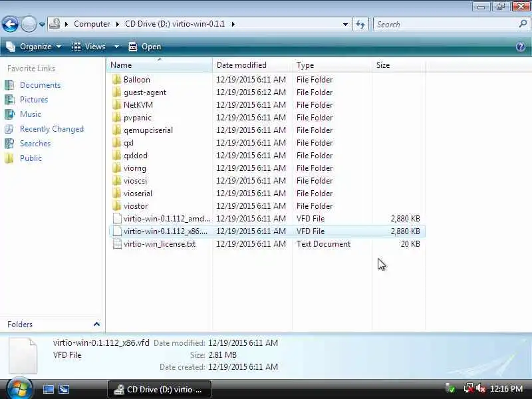This screenshot has width=532, height=399.
Task: Select the Balloon folder icon
Action: coord(117,79)
